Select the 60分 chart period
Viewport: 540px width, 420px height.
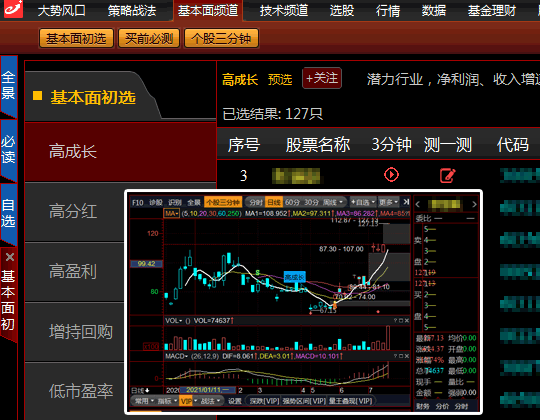(x=292, y=202)
